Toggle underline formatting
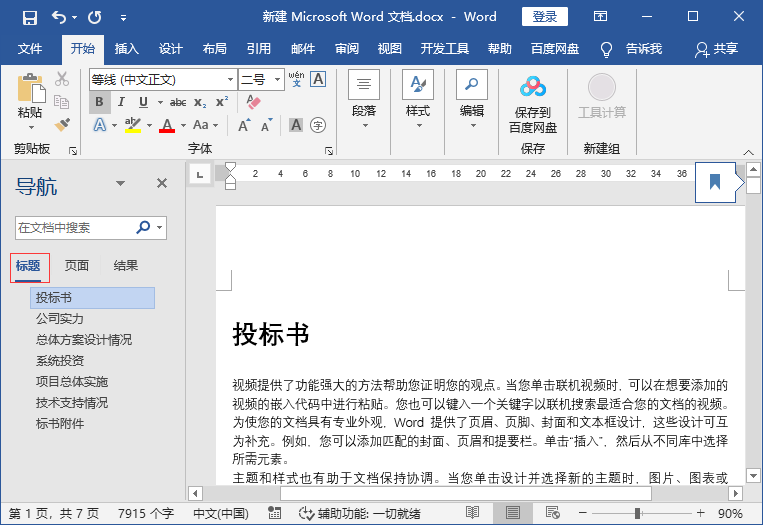763x525 pixels. coord(143,102)
